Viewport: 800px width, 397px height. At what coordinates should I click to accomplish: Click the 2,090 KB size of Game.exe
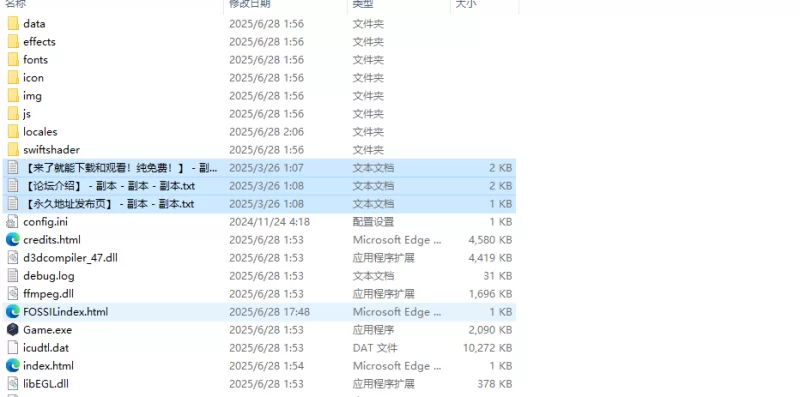[x=490, y=330]
